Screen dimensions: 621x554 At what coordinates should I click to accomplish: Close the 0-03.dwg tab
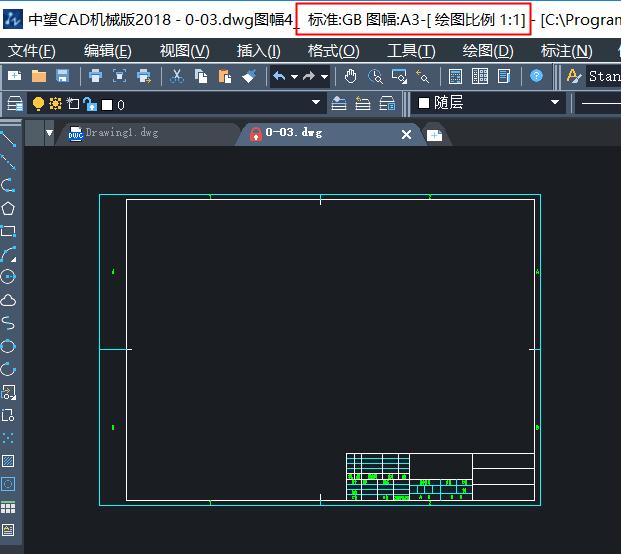tap(406, 134)
